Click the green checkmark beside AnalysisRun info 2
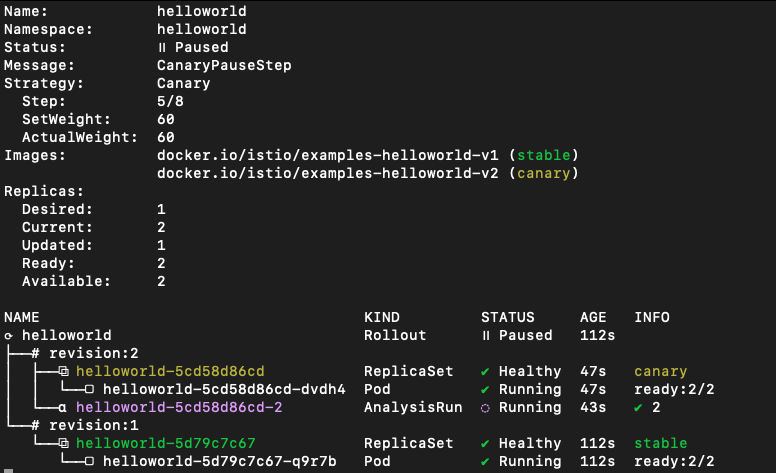 point(638,408)
